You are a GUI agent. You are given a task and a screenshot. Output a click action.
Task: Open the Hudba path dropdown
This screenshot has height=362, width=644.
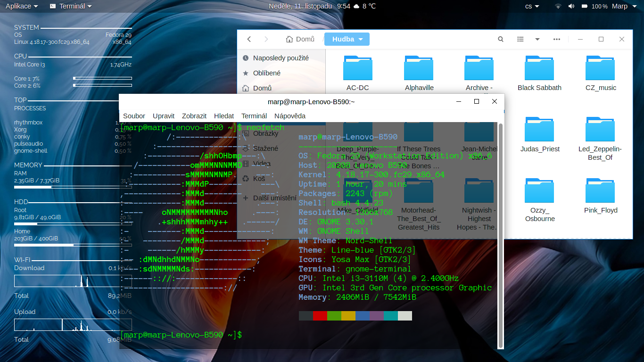point(347,39)
